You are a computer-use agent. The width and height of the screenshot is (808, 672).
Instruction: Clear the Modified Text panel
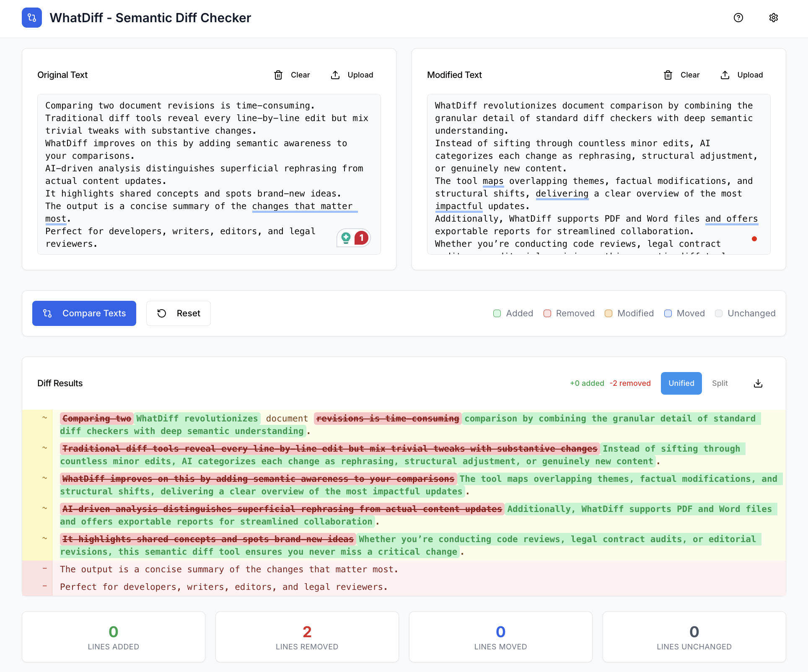pos(682,75)
